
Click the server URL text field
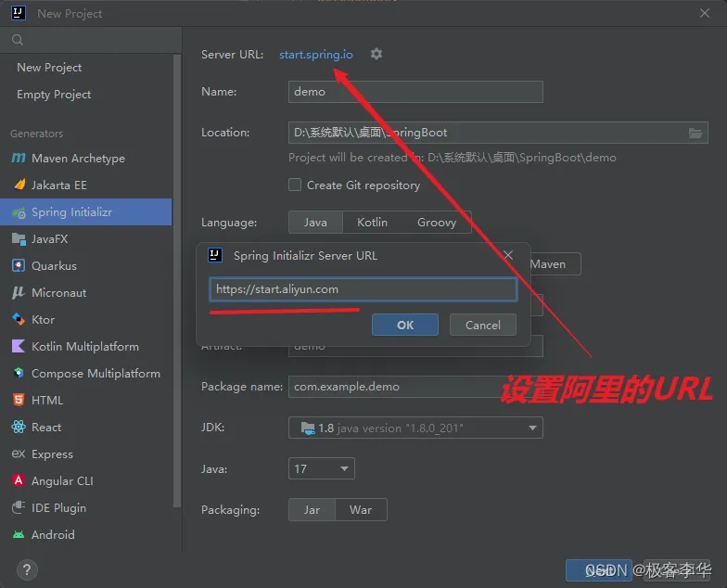[x=363, y=289]
